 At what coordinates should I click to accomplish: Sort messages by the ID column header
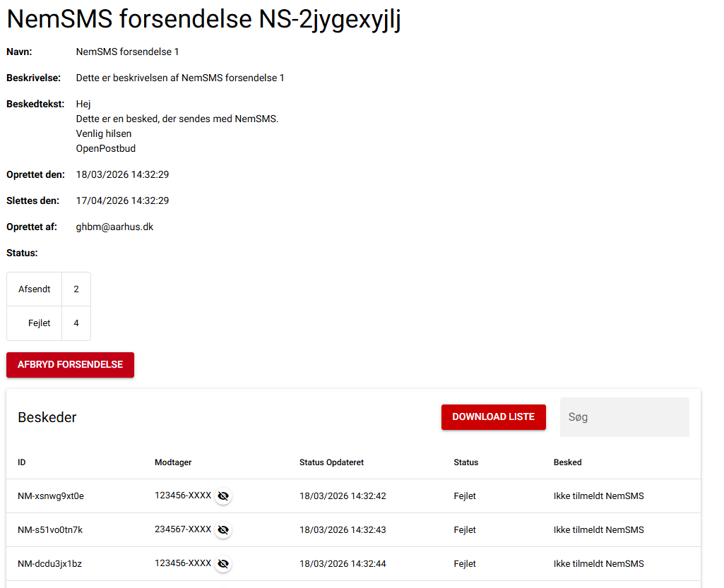point(22,462)
